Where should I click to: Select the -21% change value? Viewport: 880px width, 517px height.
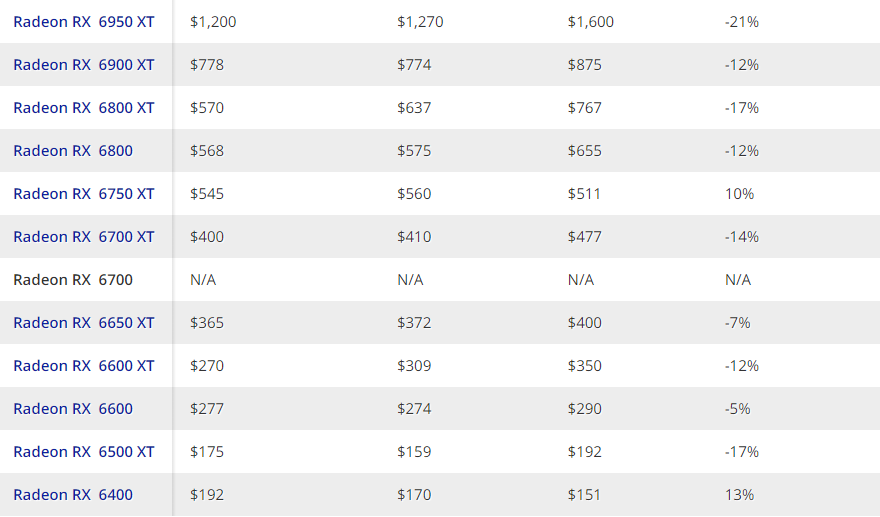(741, 22)
